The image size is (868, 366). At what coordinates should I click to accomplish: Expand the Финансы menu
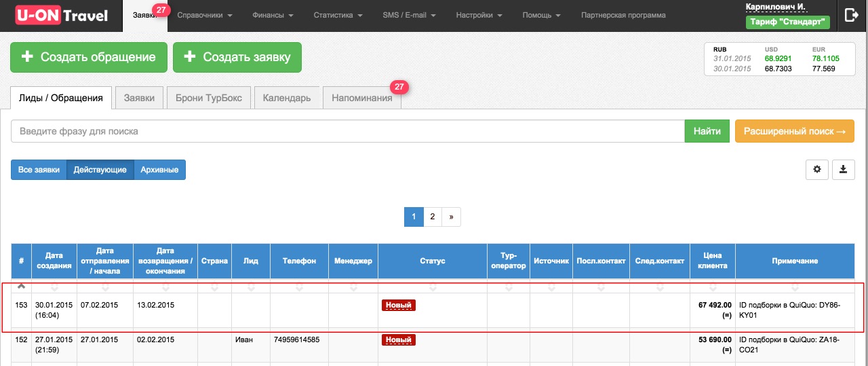[x=272, y=15]
